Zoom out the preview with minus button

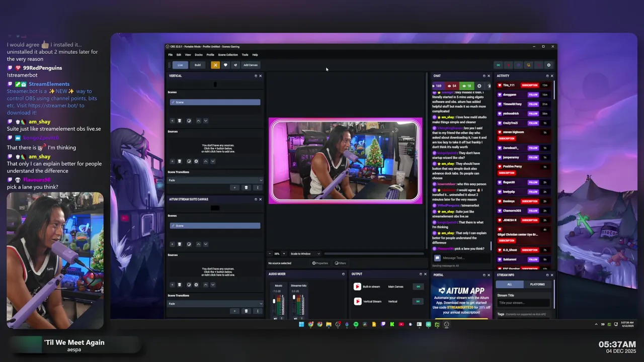pos(270,253)
